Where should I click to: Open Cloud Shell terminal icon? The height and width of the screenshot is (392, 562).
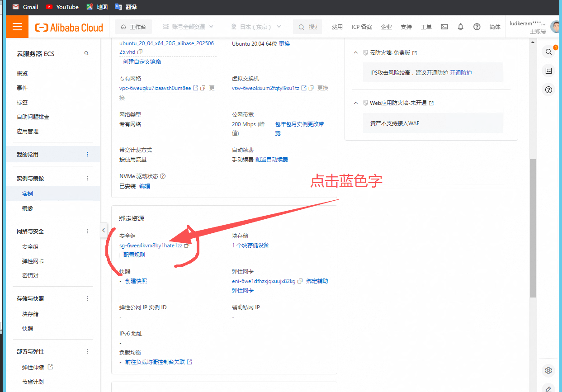tap(444, 27)
